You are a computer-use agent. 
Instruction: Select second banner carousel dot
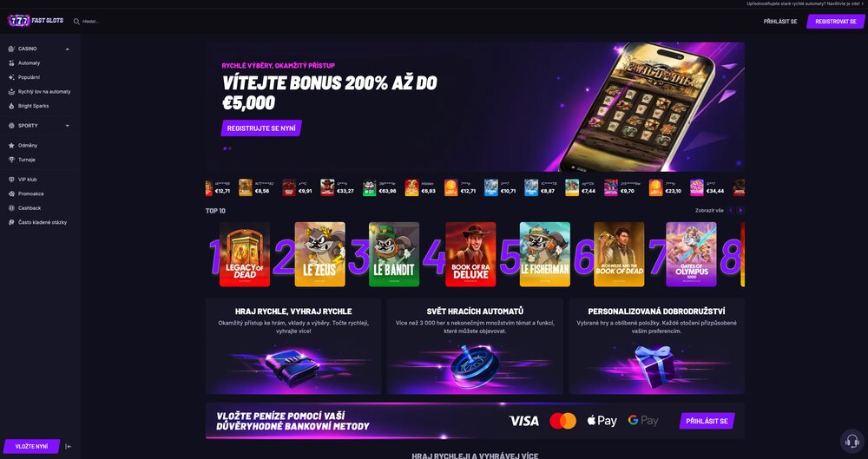(230, 148)
